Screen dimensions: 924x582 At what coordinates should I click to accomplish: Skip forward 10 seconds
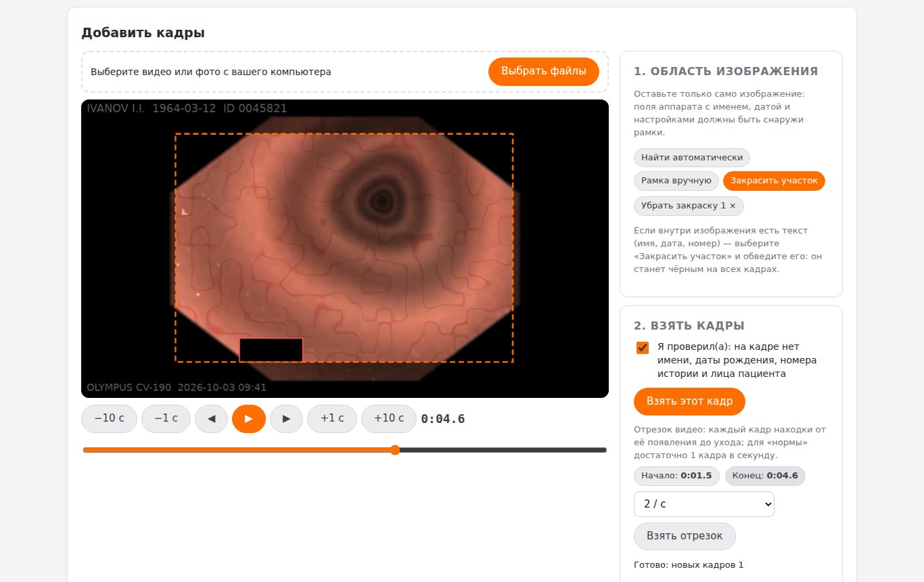coord(389,419)
